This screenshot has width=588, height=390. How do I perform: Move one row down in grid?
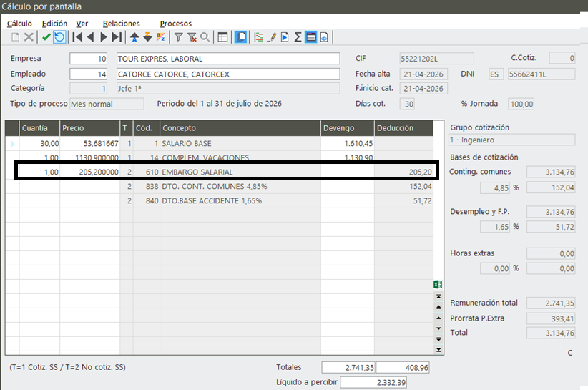[x=438, y=328]
